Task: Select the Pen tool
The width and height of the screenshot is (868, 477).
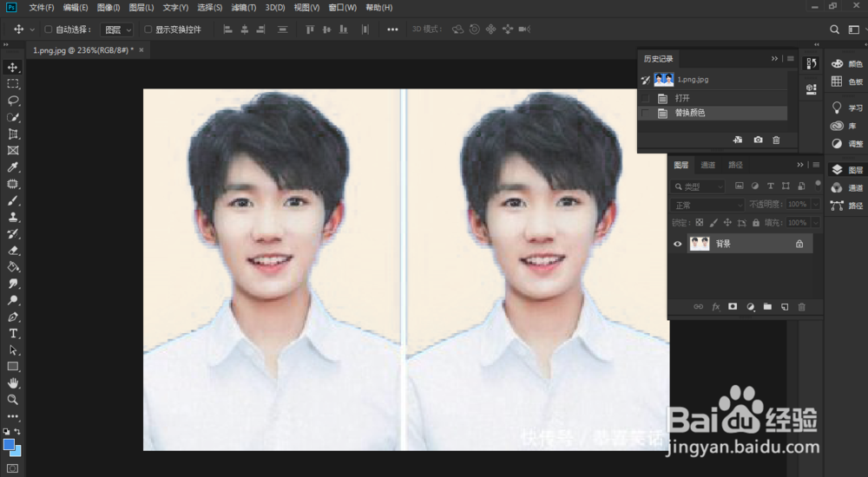Action: pos(13,317)
